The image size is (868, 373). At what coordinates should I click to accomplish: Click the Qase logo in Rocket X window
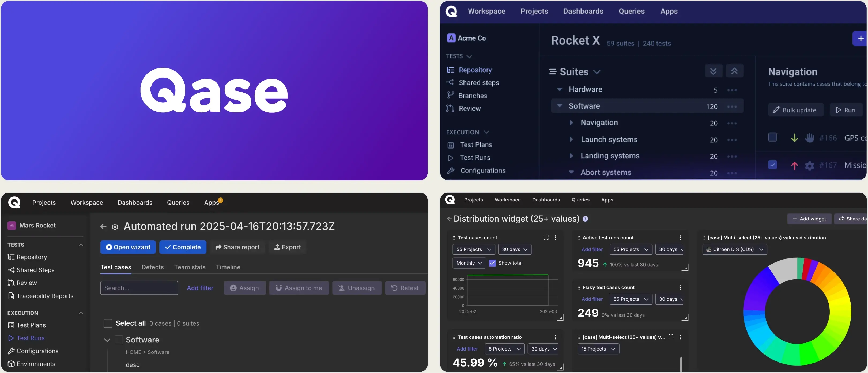pyautogui.click(x=451, y=12)
